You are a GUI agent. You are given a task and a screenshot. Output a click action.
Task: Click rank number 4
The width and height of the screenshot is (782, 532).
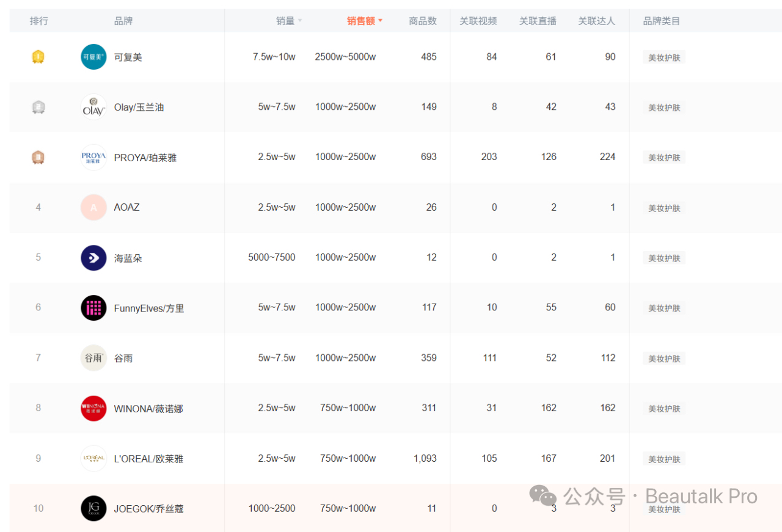tap(38, 208)
